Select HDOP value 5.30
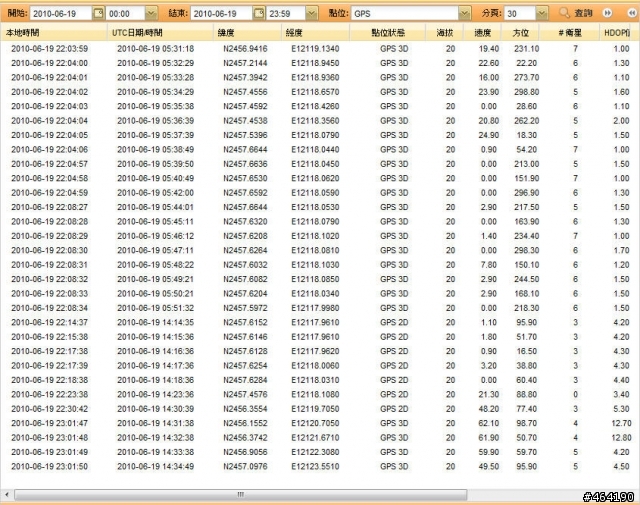640x505 pixels. click(x=621, y=409)
